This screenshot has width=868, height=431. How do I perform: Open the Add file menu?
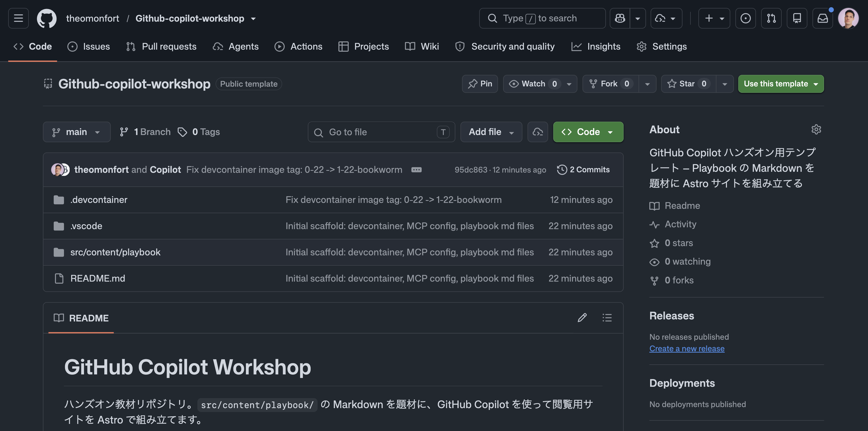pos(491,132)
